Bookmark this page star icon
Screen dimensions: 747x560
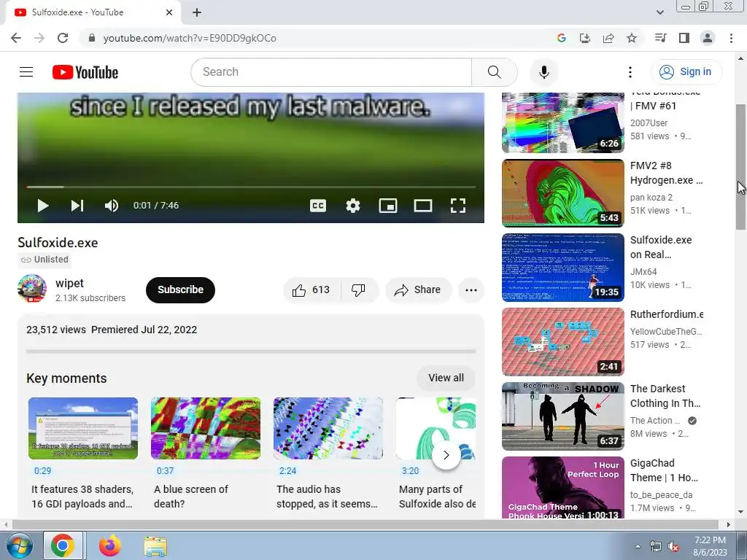click(631, 38)
